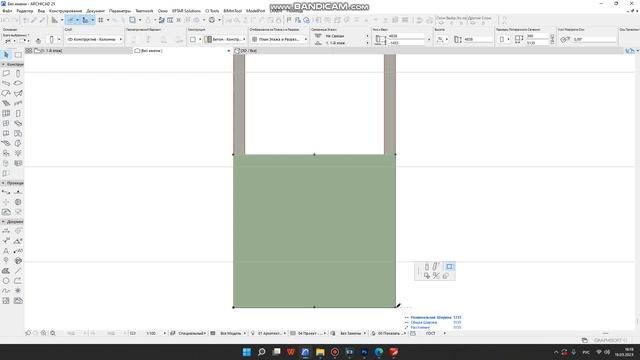This screenshot has height=360, width=640.
Task: Select the Marquee tool in the toolbox
Action: (18, 55)
